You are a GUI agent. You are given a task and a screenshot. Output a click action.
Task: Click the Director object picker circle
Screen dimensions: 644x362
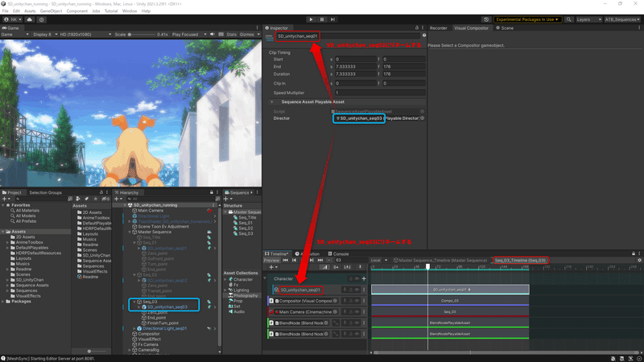[422, 118]
